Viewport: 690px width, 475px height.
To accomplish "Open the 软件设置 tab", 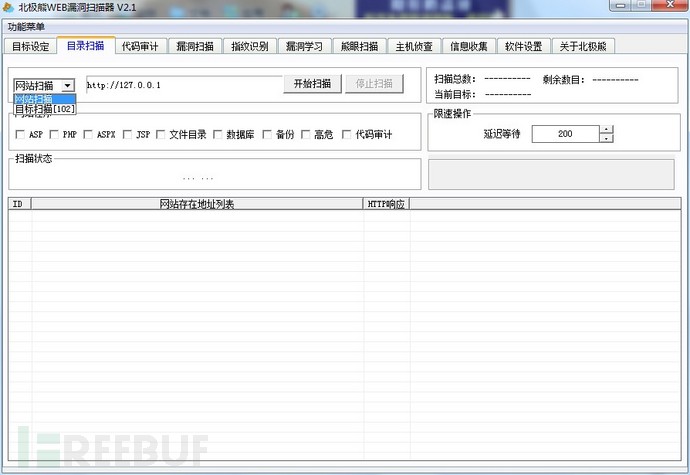I will tap(524, 47).
